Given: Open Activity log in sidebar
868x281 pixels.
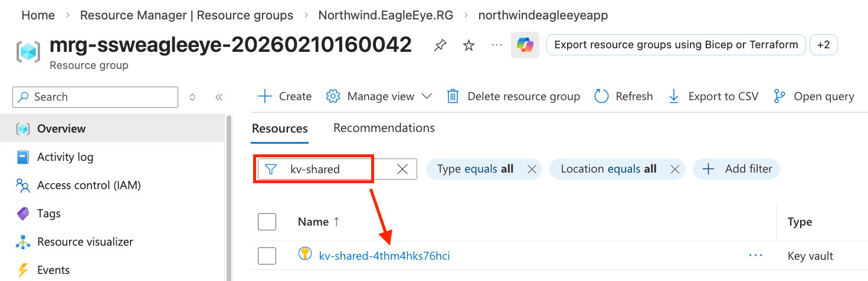Looking at the screenshot, I should pyautogui.click(x=65, y=157).
